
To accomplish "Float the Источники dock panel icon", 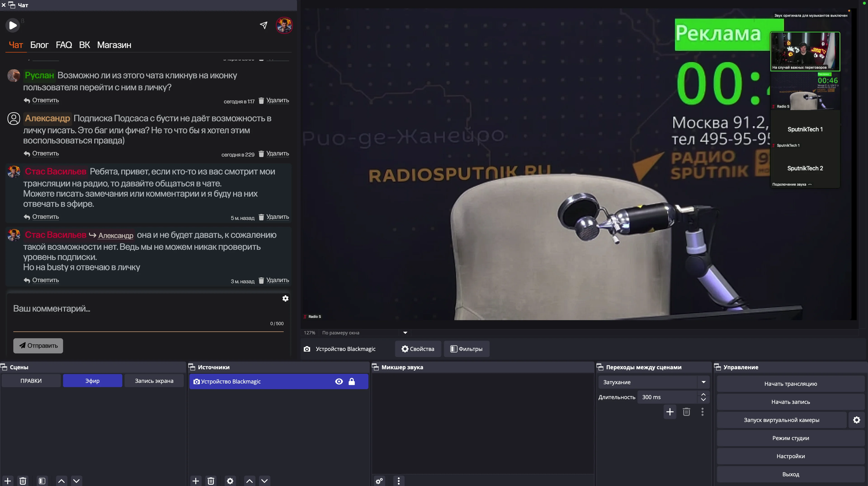I will (192, 367).
